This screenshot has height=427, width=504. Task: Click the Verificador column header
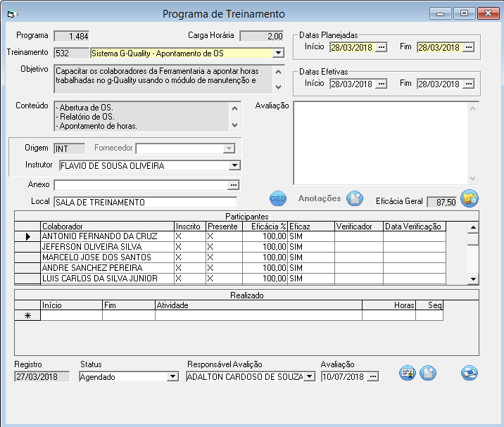tap(359, 227)
